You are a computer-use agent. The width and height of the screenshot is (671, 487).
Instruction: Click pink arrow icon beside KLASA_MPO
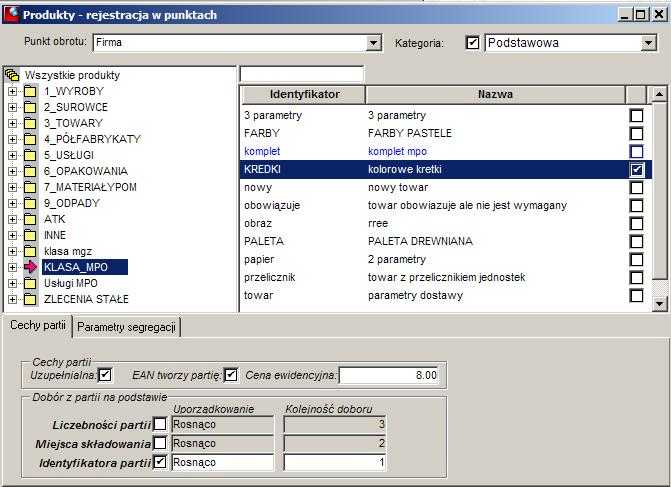coord(31,267)
